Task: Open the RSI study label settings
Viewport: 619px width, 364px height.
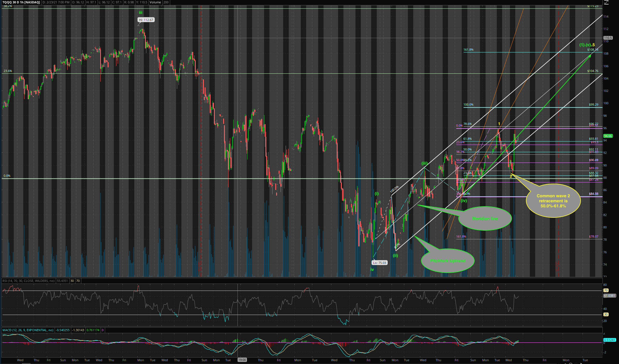Action: pyautogui.click(x=28, y=281)
